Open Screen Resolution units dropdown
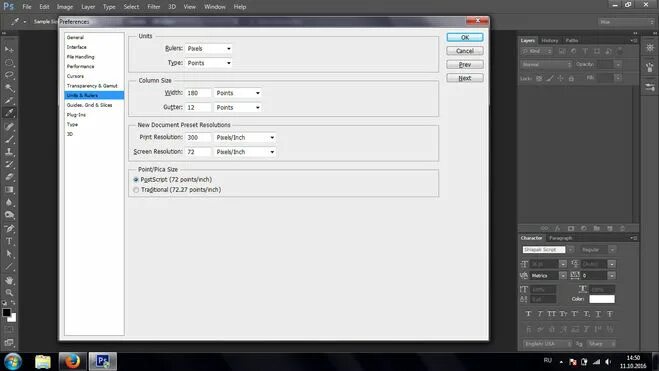This screenshot has height=371, width=659. [x=245, y=152]
